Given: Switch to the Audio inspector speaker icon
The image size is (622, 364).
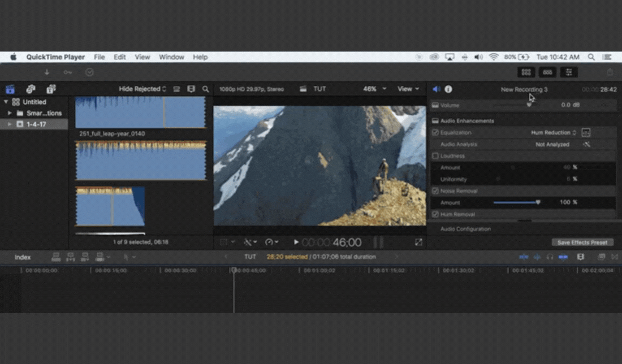Looking at the screenshot, I should point(436,89).
